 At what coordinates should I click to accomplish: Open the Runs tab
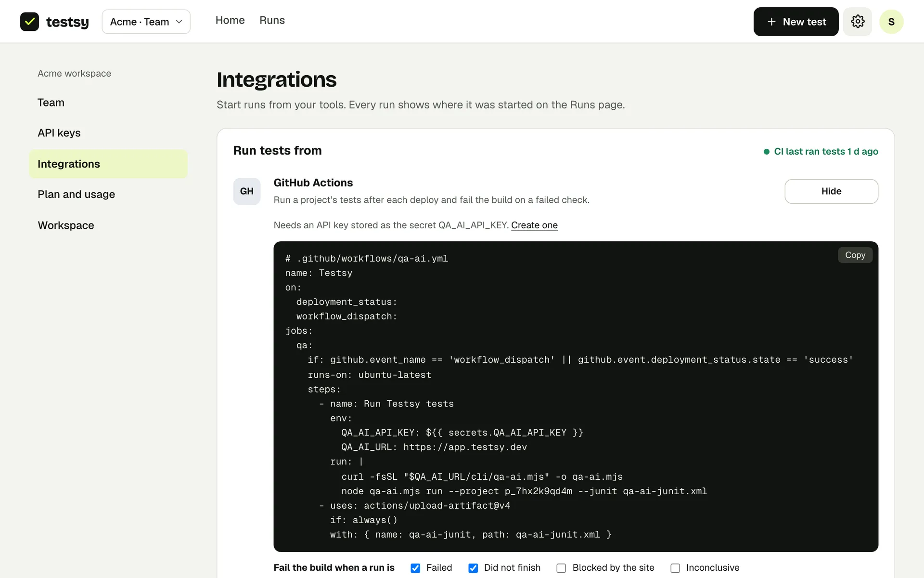pos(272,20)
